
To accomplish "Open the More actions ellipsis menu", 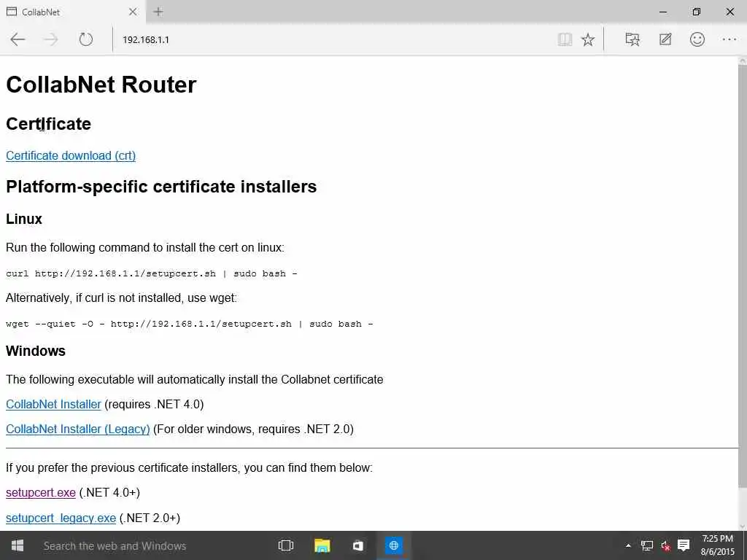I will [729, 39].
